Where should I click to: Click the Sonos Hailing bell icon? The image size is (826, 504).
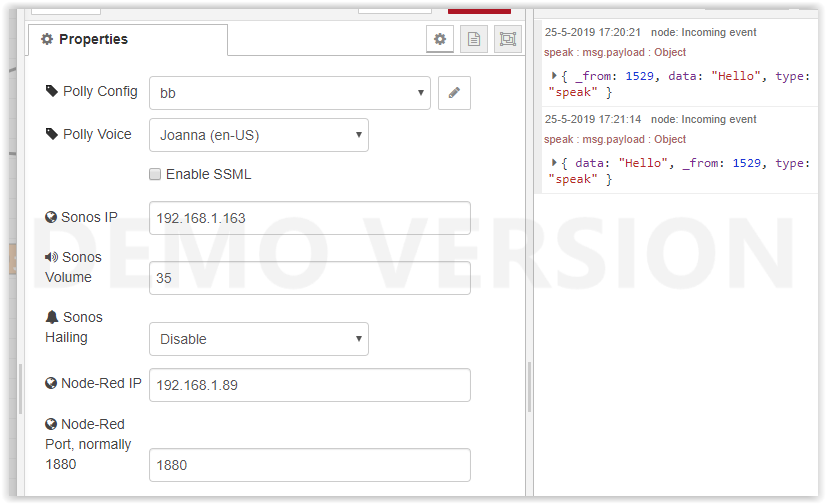tap(52, 317)
